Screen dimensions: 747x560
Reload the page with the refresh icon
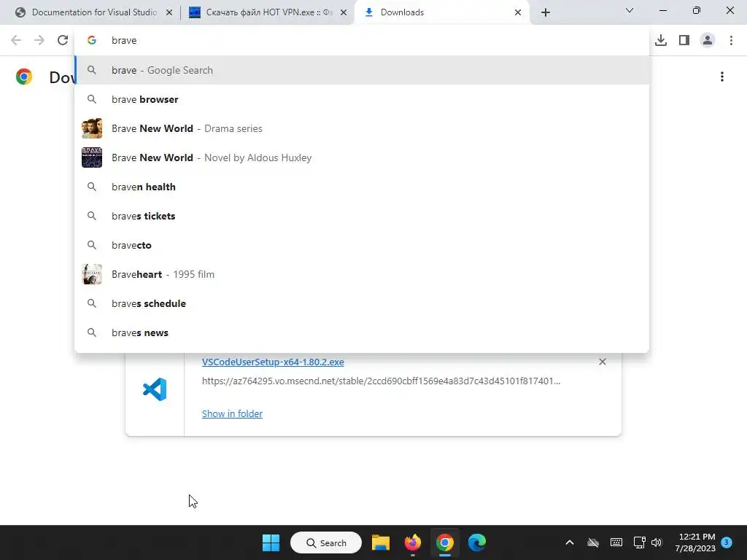[63, 40]
